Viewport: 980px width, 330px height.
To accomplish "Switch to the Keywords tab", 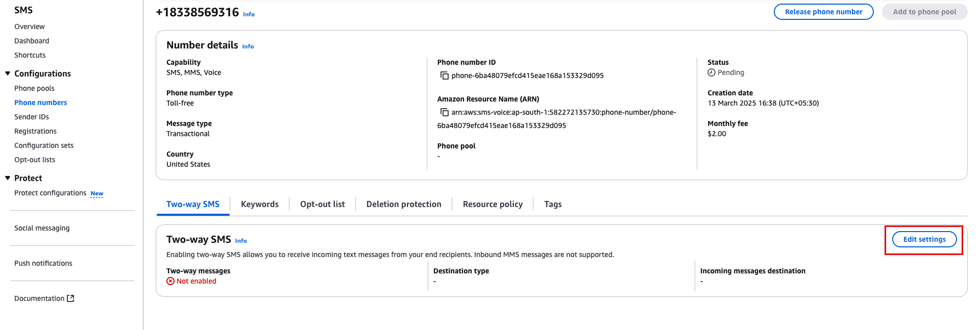I will click(x=259, y=204).
